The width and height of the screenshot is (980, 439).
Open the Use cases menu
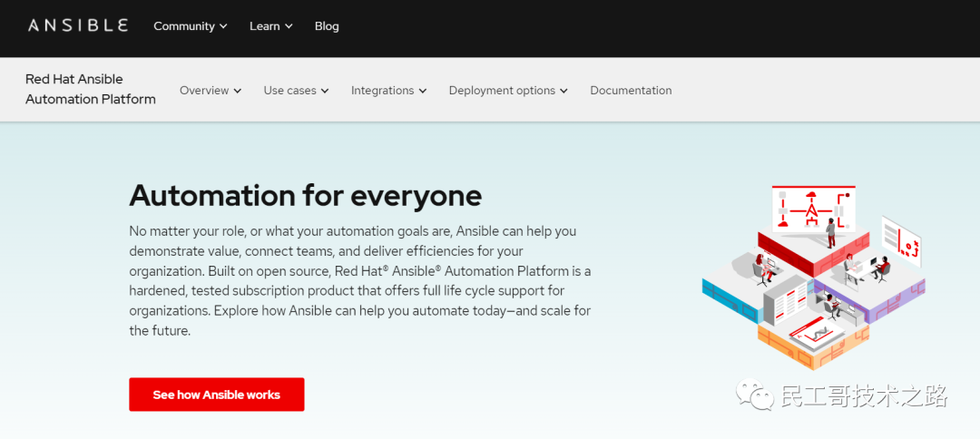(296, 91)
